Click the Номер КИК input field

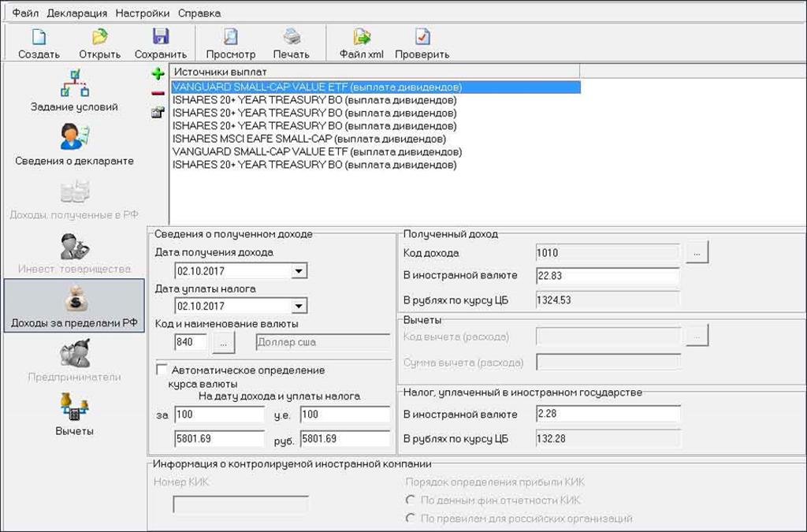[x=241, y=504]
